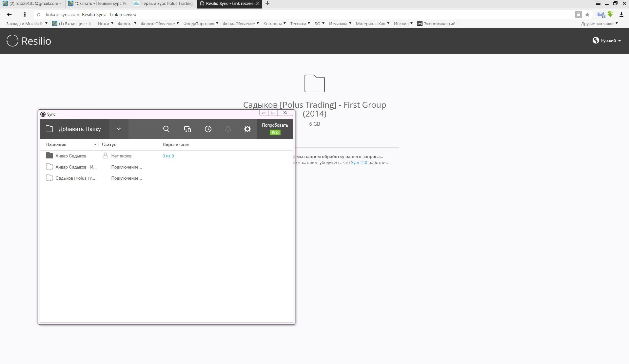Open the МатериалыХак bookmarks folder
Screen dimensions: 629x364
(373, 24)
